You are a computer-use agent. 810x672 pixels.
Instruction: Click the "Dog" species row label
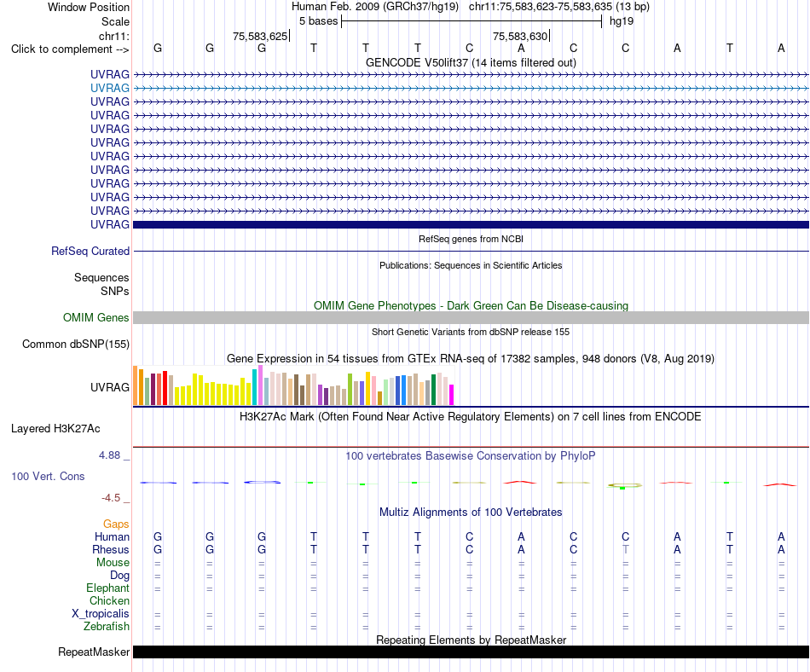(x=119, y=576)
